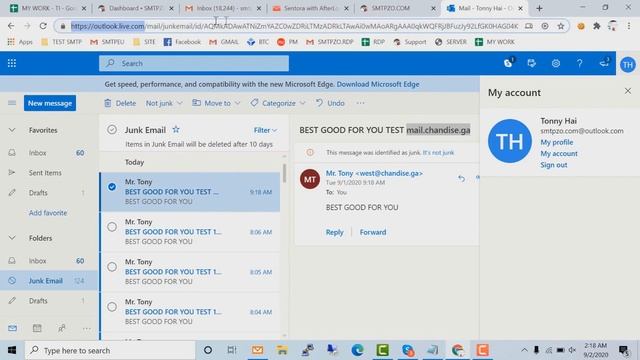This screenshot has height=360, width=640.
Task: Open the Outlook app launcher grid
Action: 12,63
